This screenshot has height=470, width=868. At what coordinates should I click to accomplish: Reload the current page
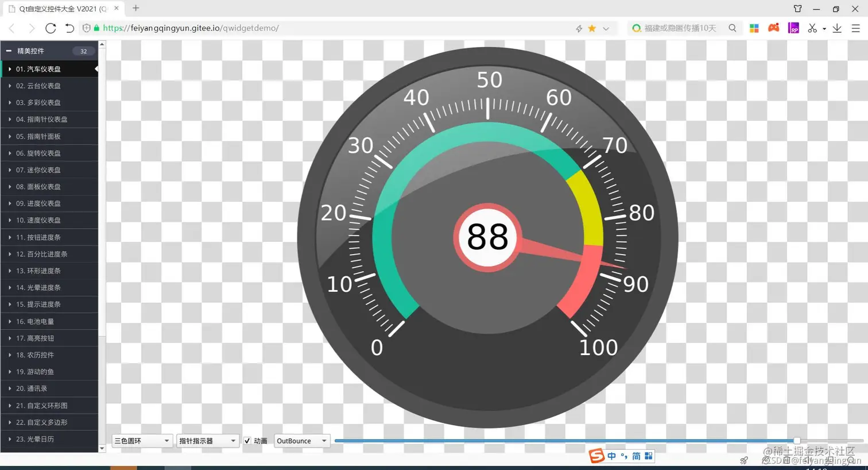point(51,28)
